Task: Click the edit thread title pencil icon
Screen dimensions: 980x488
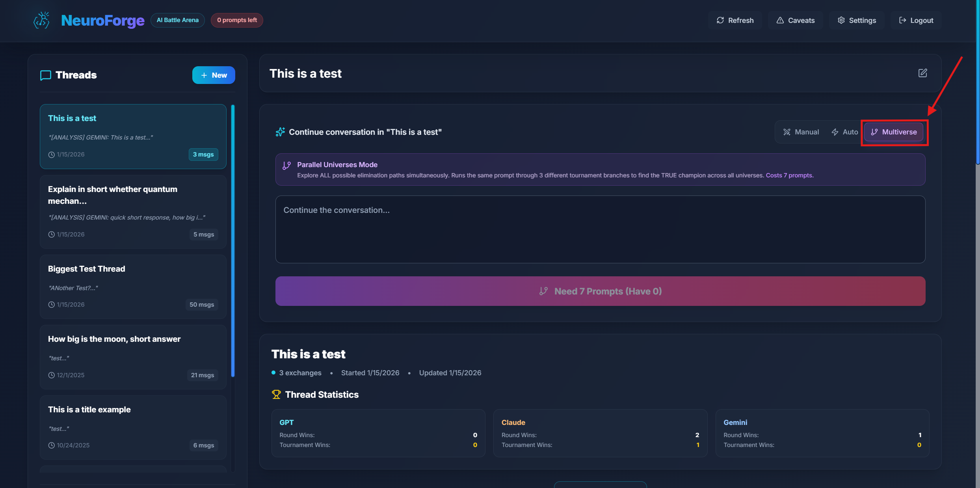Action: pos(922,73)
